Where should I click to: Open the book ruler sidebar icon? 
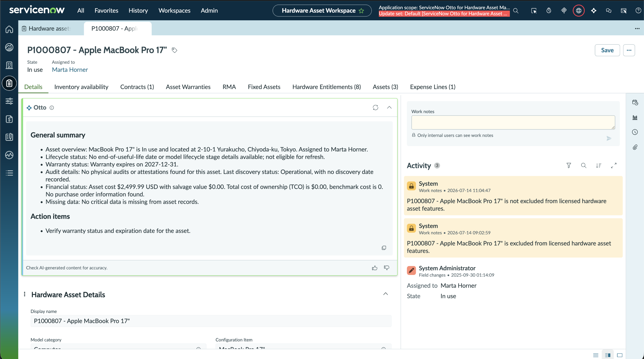coord(9,137)
